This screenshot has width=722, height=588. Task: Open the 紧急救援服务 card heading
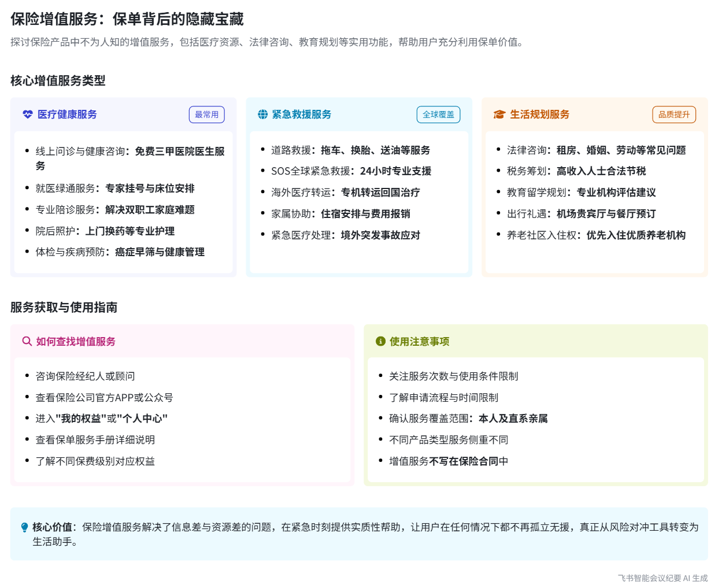[x=302, y=114]
